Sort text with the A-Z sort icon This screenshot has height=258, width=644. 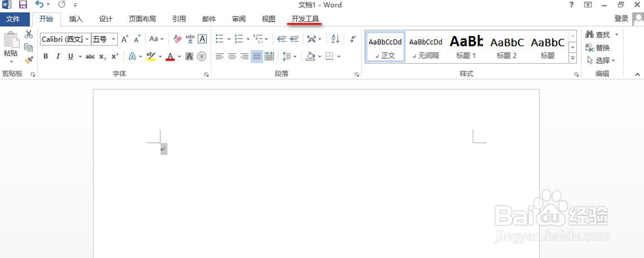335,39
